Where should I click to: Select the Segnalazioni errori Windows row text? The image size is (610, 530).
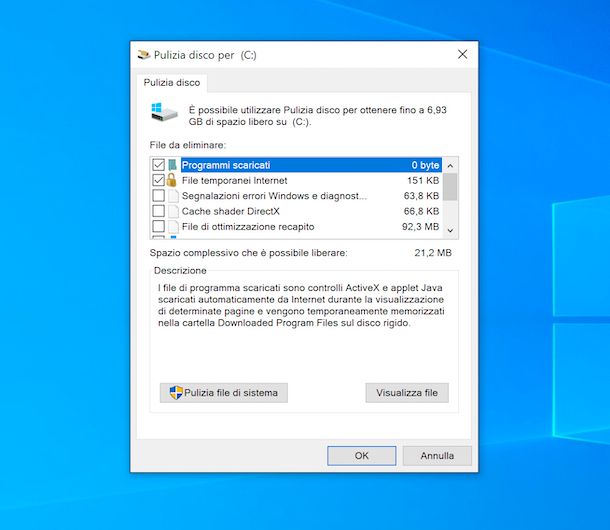tap(274, 196)
